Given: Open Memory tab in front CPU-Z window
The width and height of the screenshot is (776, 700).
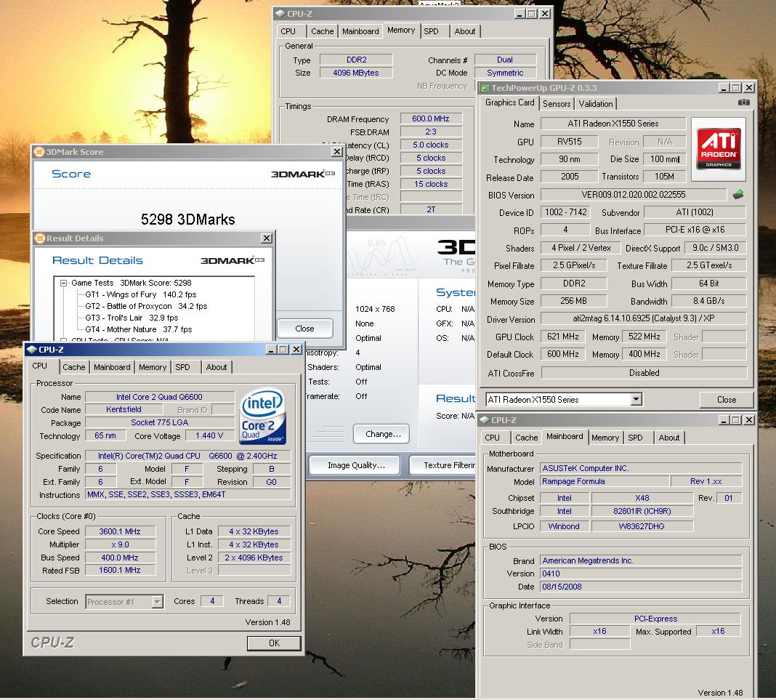Looking at the screenshot, I should [153, 367].
